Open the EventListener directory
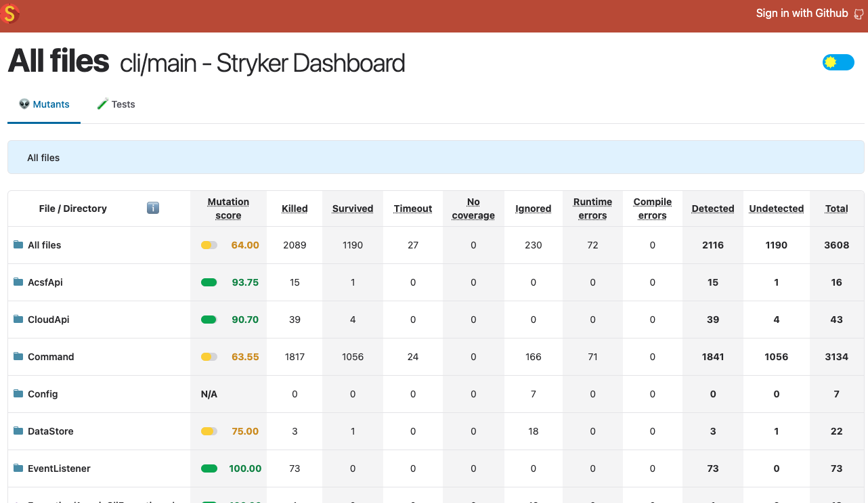The image size is (868, 503). point(59,468)
